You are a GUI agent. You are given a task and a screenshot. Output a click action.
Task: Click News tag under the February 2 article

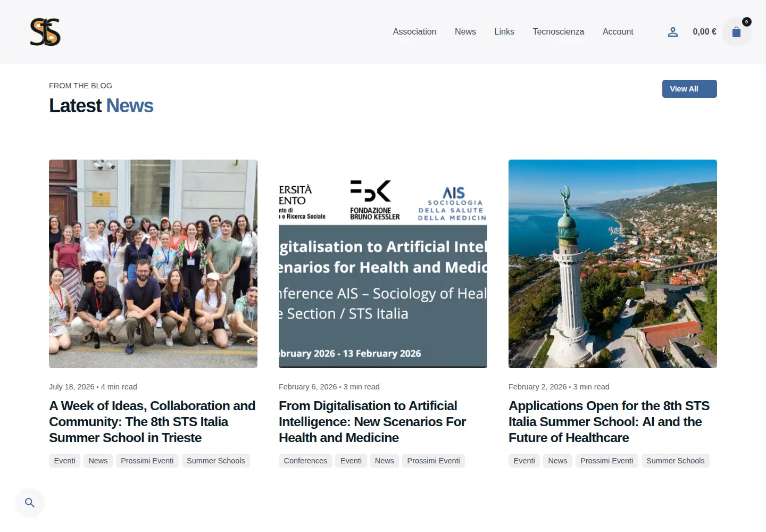point(557,461)
